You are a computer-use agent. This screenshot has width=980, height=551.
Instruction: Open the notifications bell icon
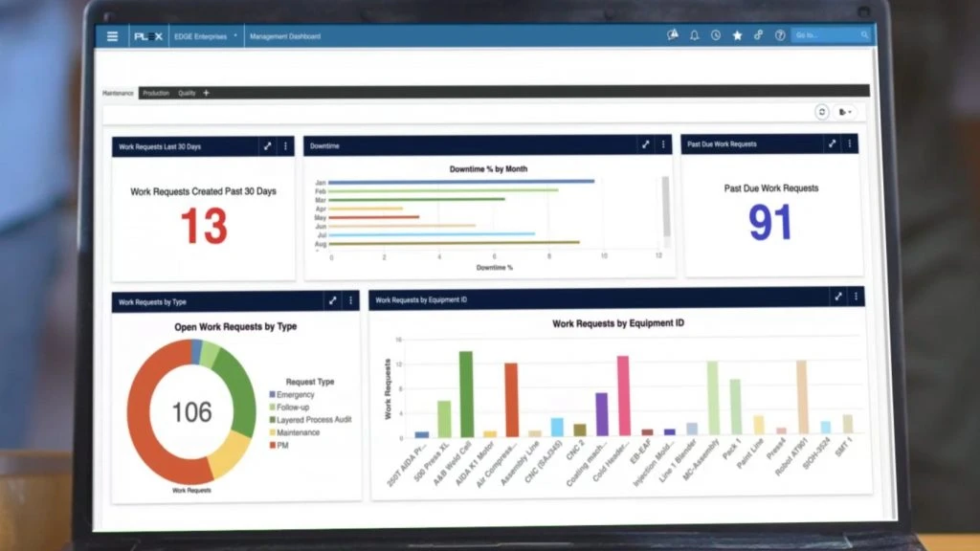coord(695,35)
